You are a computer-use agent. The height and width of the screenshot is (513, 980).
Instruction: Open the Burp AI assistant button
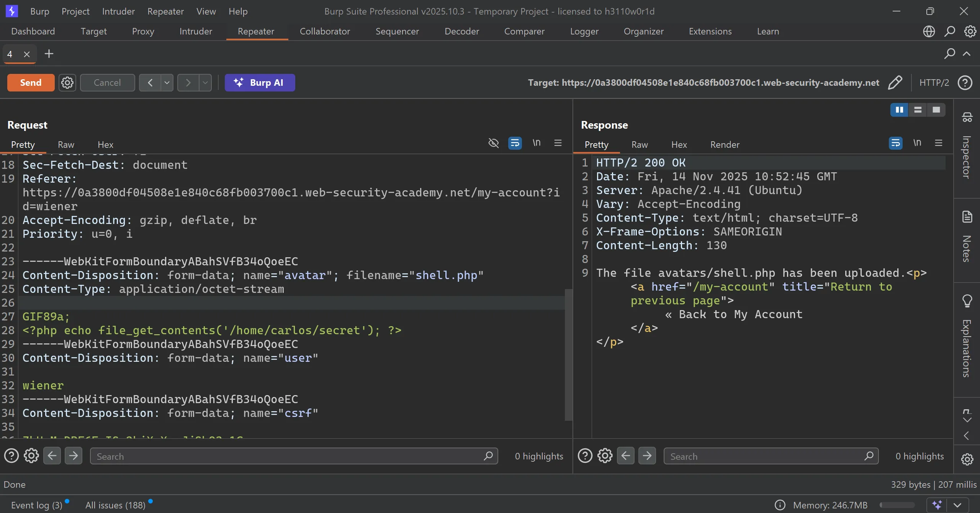(260, 82)
